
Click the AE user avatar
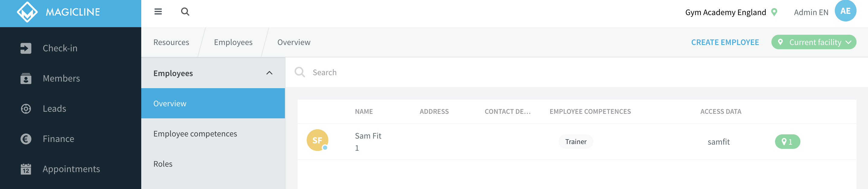click(845, 11)
